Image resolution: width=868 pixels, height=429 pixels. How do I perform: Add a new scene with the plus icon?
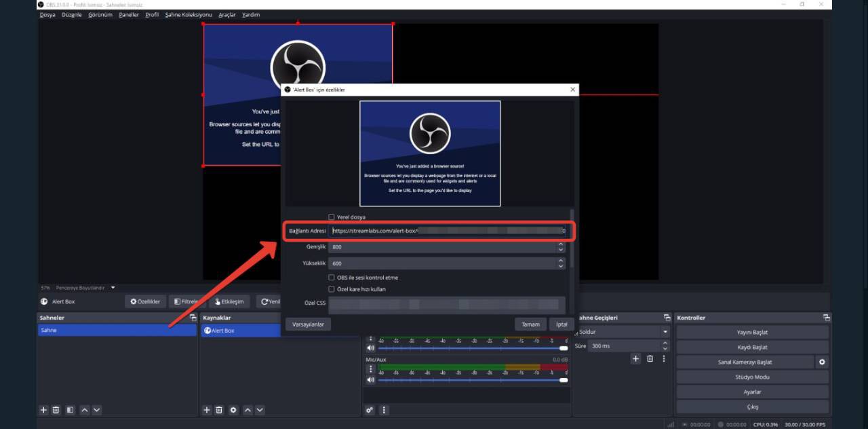click(43, 409)
